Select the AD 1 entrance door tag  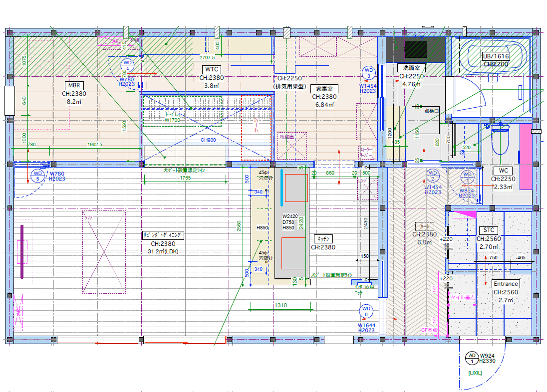472,358
